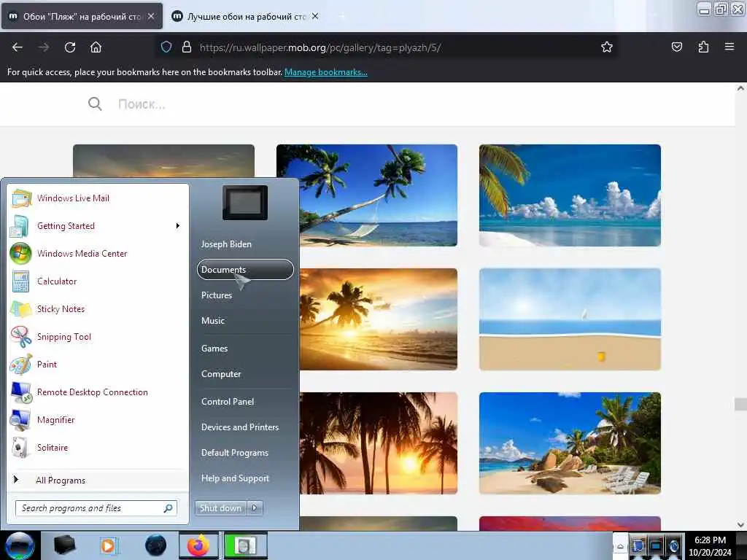The image size is (747, 560).
Task: Open Games from Start menu
Action: [x=245, y=349]
